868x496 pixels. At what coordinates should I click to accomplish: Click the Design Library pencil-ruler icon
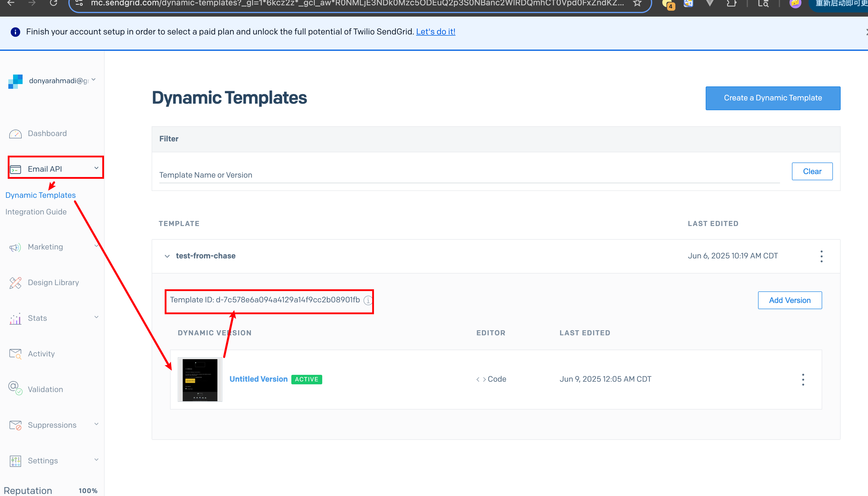point(15,283)
